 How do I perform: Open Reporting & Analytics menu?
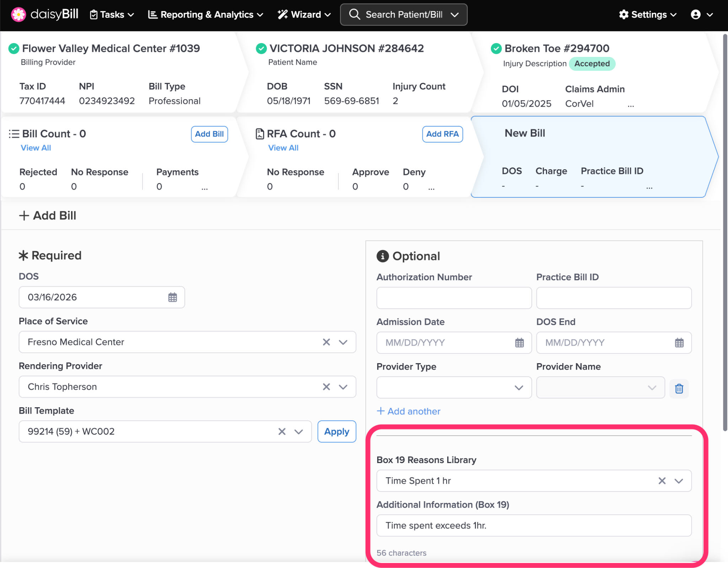click(x=205, y=15)
